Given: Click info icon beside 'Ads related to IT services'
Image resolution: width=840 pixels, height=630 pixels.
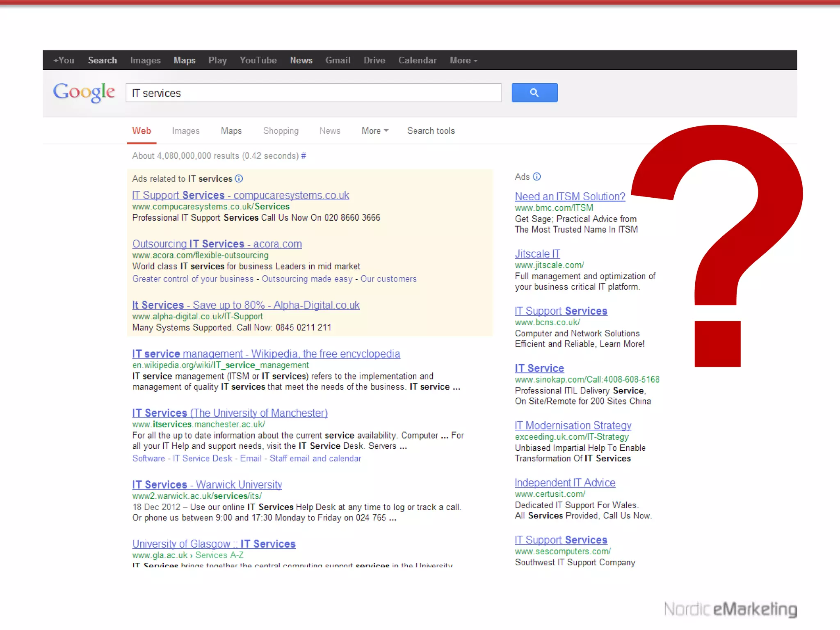Looking at the screenshot, I should (x=239, y=178).
